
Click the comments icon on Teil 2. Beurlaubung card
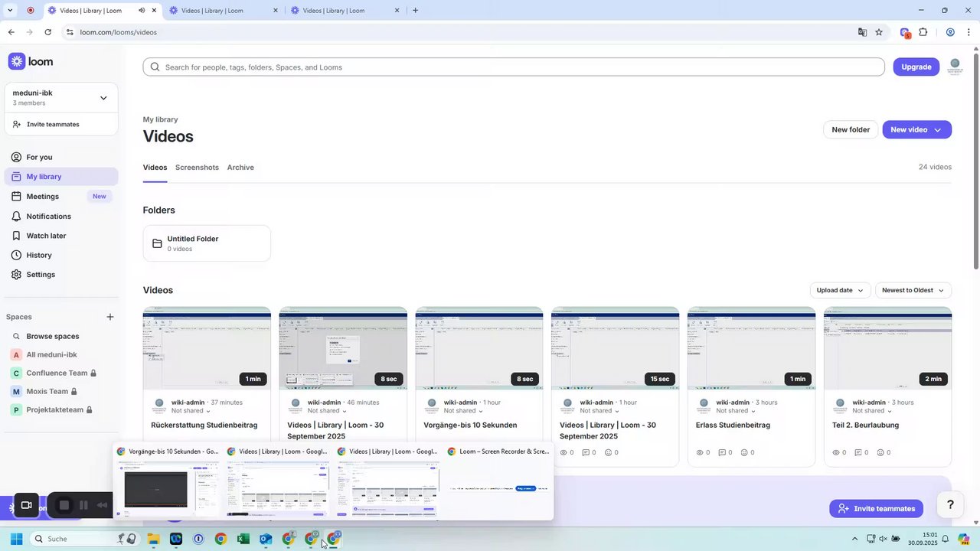(858, 452)
